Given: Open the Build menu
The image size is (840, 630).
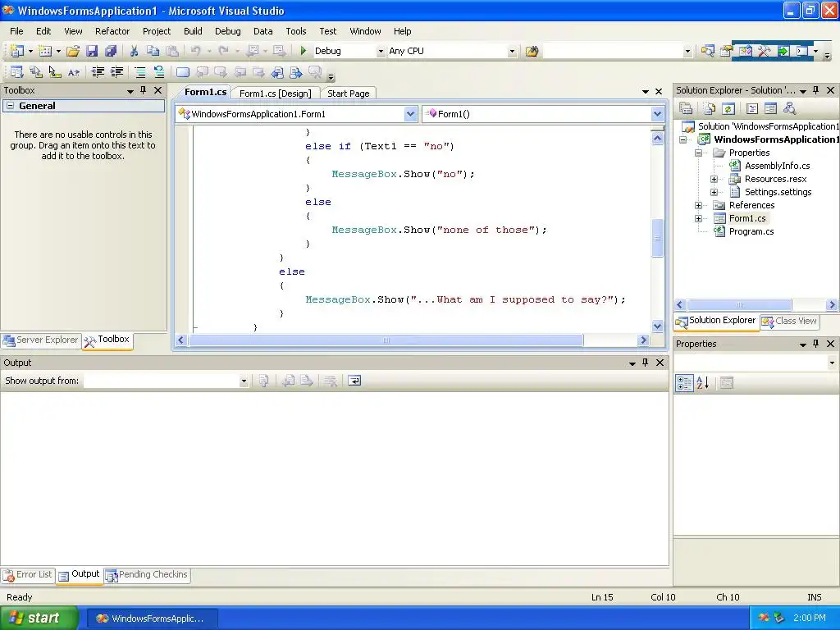Looking at the screenshot, I should [193, 31].
